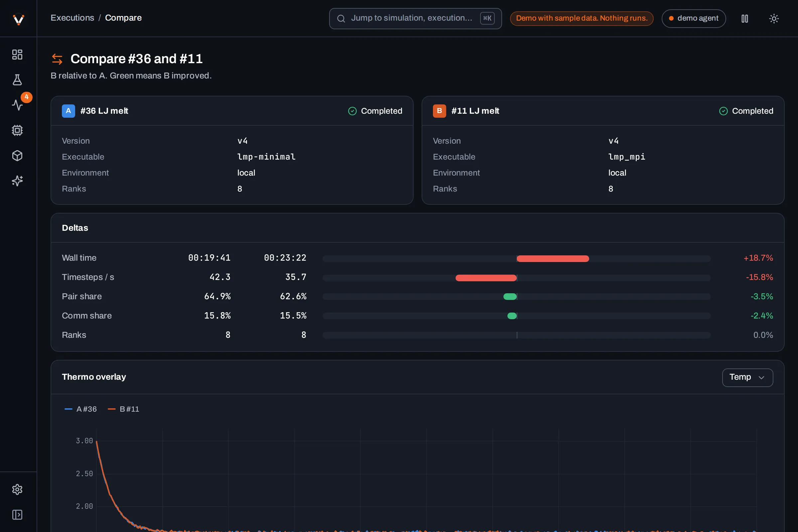
Task: Click the 00:23:22 wall time value
Action: pos(285,258)
